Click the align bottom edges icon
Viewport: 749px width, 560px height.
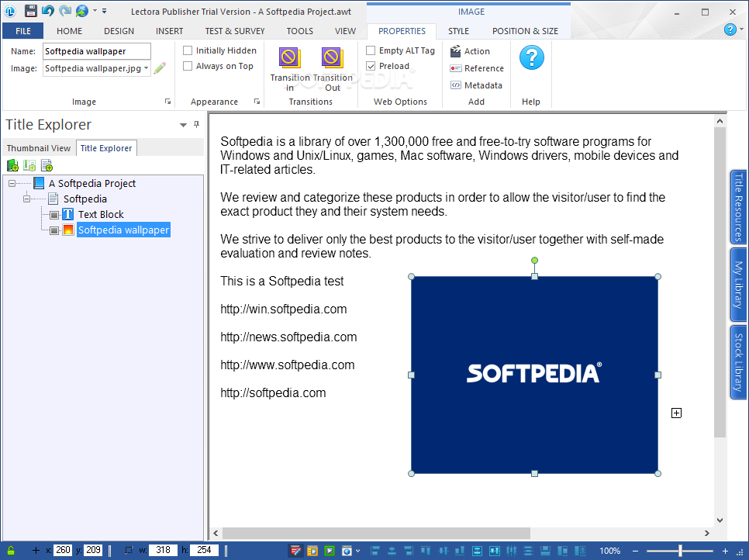[x=460, y=551]
